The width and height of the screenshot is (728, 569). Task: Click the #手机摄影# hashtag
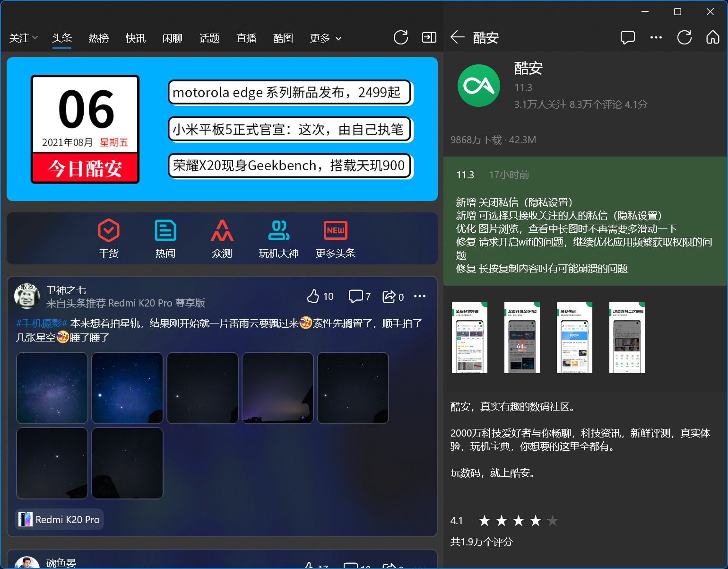click(x=42, y=323)
